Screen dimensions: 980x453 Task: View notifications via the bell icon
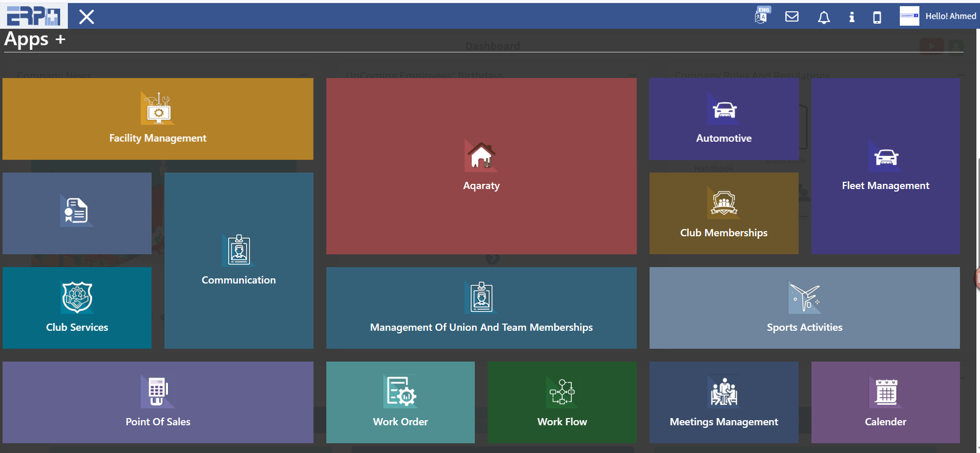tap(823, 17)
